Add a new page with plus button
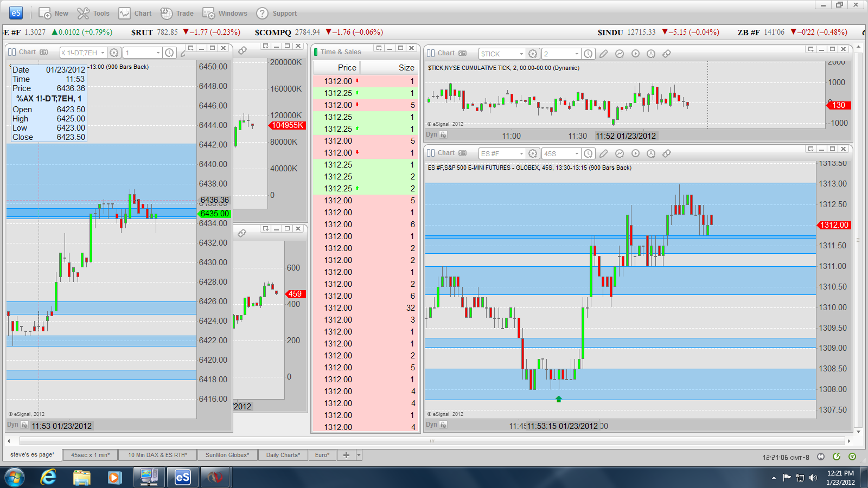The image size is (868, 488). [346, 455]
